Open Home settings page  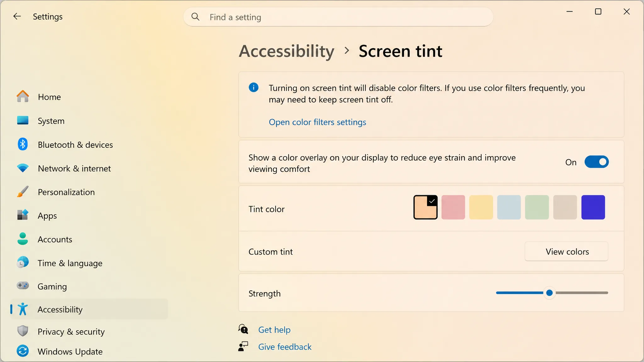pyautogui.click(x=89, y=97)
